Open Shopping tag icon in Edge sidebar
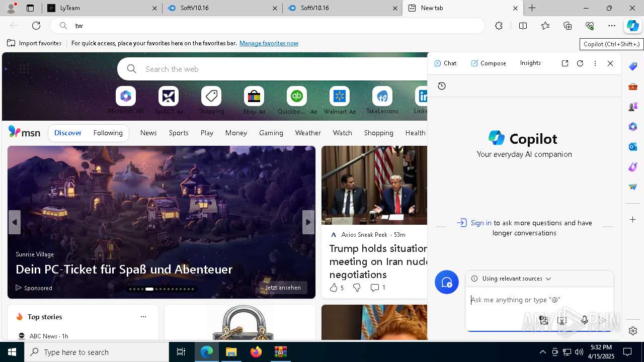This screenshot has height=362, width=644. (633, 66)
